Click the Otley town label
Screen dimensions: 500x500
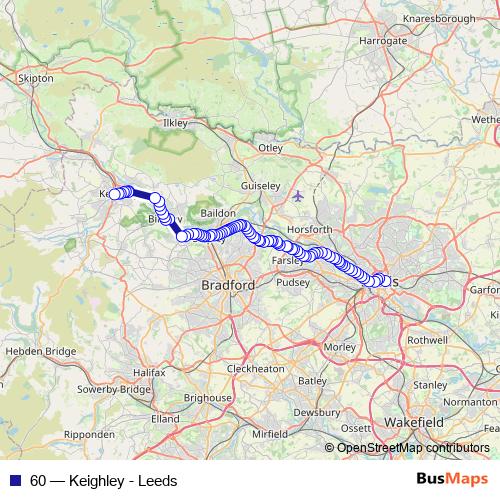271,148
